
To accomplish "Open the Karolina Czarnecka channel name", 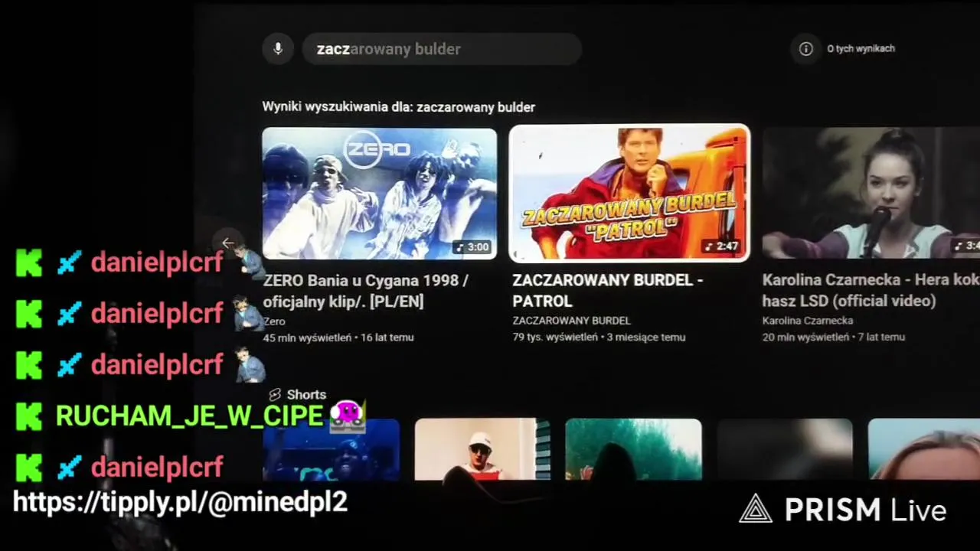I will tap(807, 321).
